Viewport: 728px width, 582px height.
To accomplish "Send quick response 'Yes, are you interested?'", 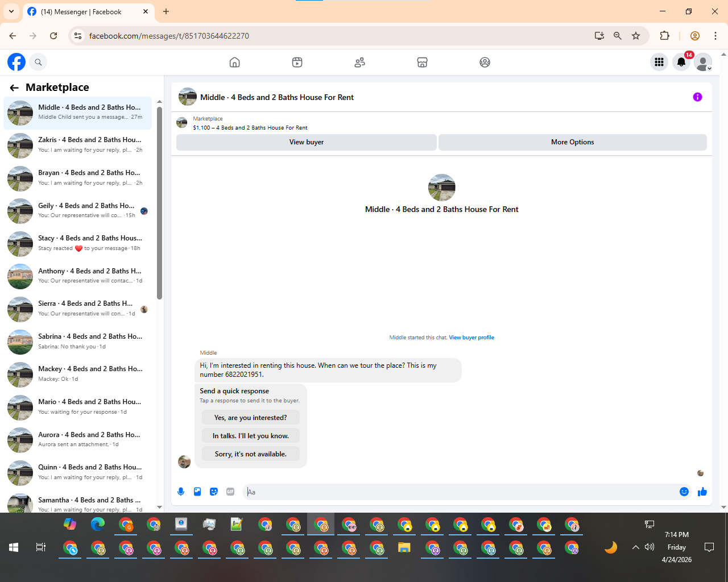I will [x=251, y=418].
